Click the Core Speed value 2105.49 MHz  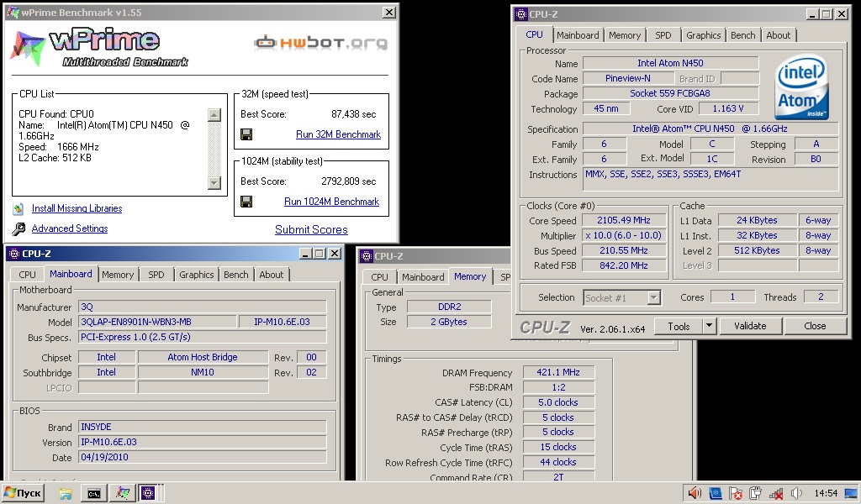624,220
